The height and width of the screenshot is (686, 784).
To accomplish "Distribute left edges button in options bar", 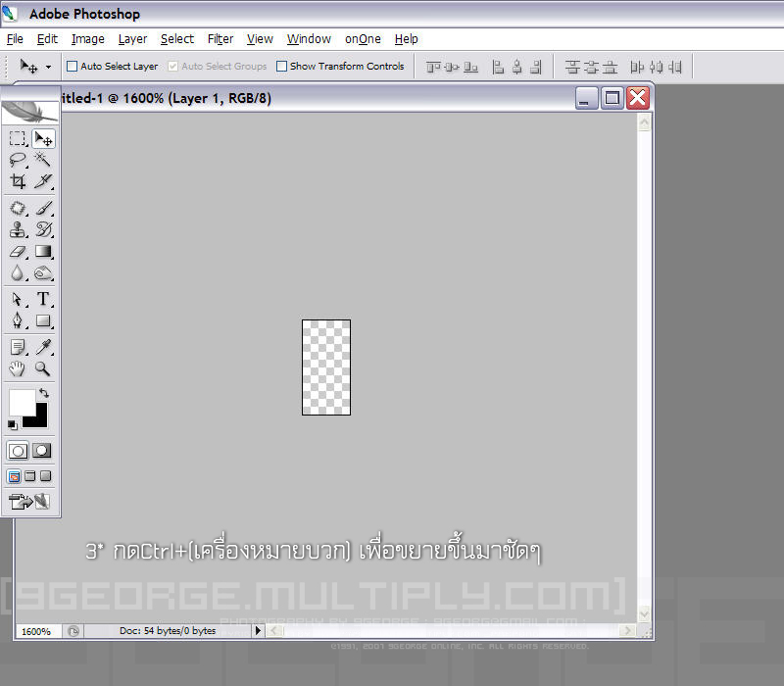I will coord(636,67).
